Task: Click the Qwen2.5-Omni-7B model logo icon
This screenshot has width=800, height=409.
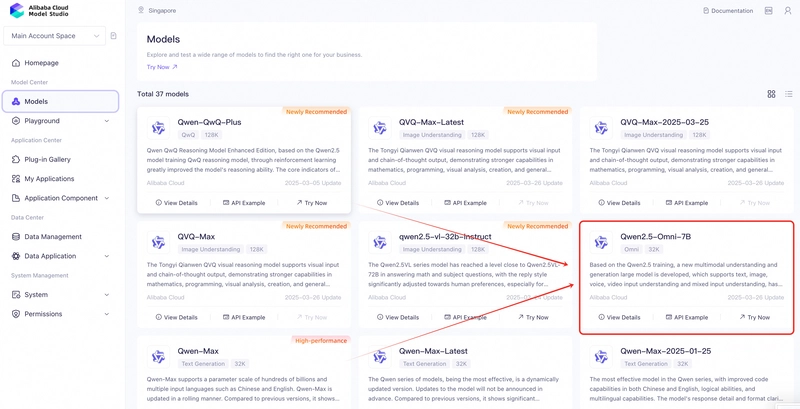Action: [602, 242]
